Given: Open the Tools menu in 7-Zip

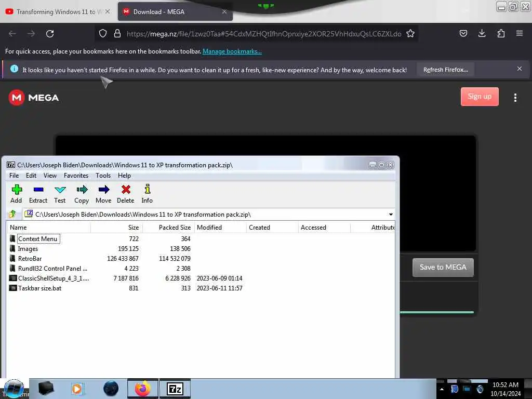Looking at the screenshot, I should point(103,176).
